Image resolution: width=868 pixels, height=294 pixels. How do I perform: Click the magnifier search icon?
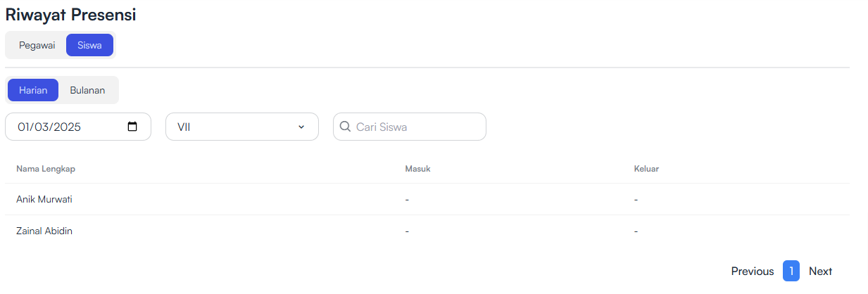(x=345, y=127)
